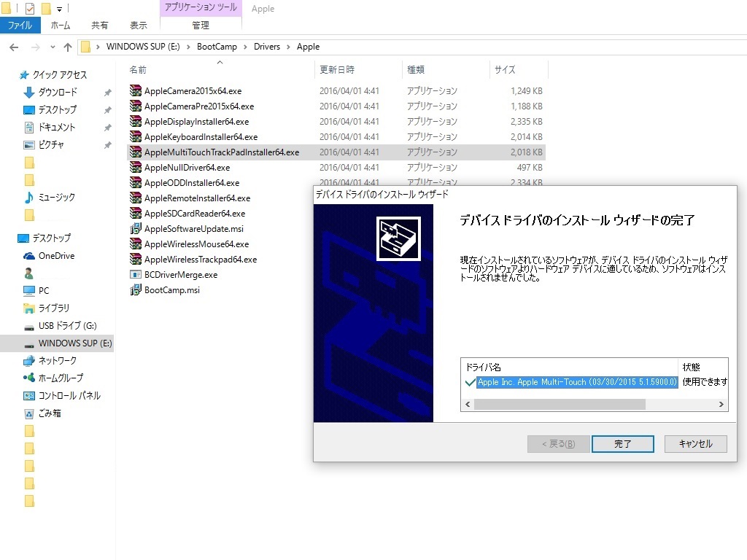Click driver list scroll right arrow
Image resolution: width=747 pixels, height=560 pixels.
pyautogui.click(x=721, y=404)
